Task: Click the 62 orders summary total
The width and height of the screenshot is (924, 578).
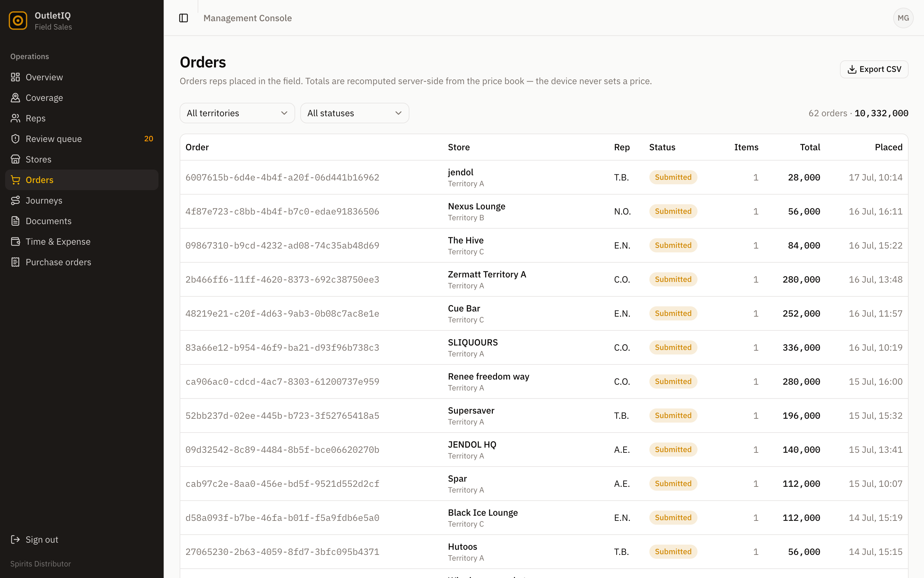Action: pyautogui.click(x=858, y=113)
